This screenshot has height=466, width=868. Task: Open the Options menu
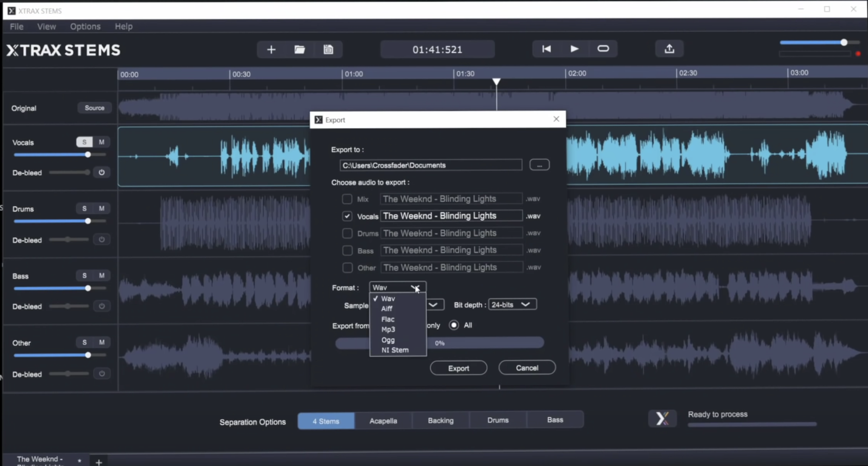(x=85, y=26)
